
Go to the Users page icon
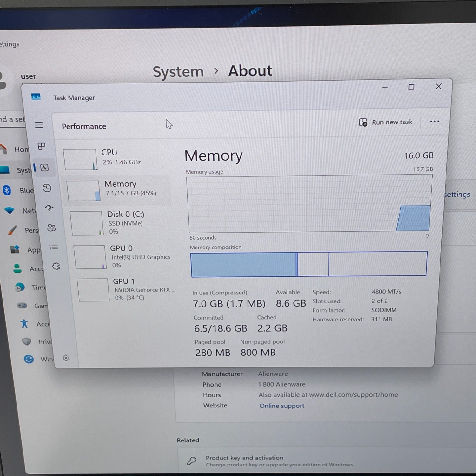point(51,228)
